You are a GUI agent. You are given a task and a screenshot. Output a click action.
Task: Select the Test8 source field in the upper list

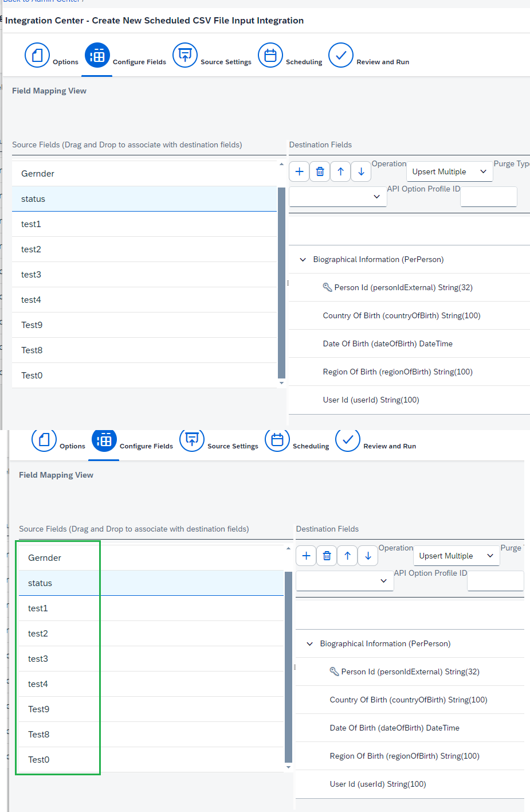[144, 350]
